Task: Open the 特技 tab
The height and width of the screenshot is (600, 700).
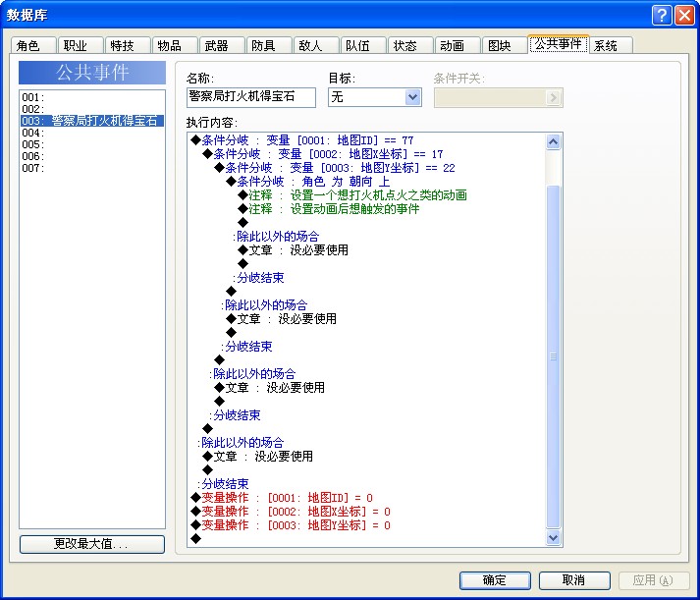Action: 128,45
